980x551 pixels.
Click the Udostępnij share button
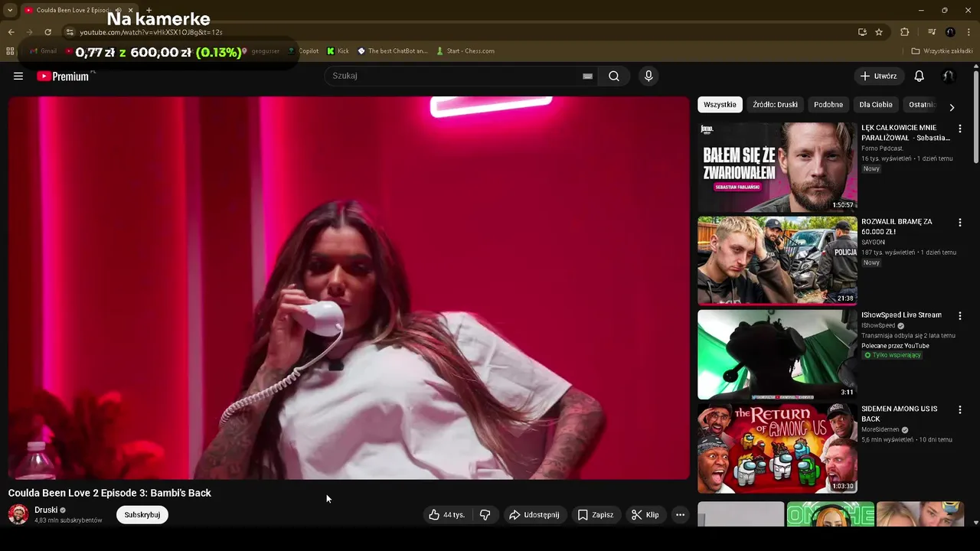(535, 515)
